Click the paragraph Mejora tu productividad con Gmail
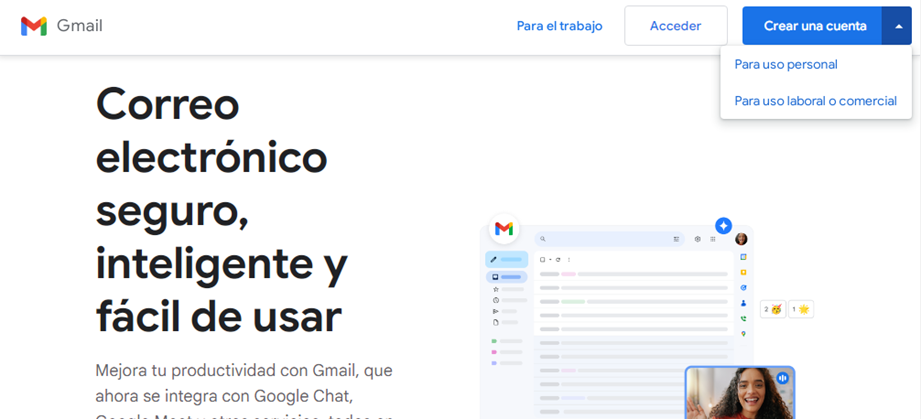The image size is (921, 419). click(244, 392)
